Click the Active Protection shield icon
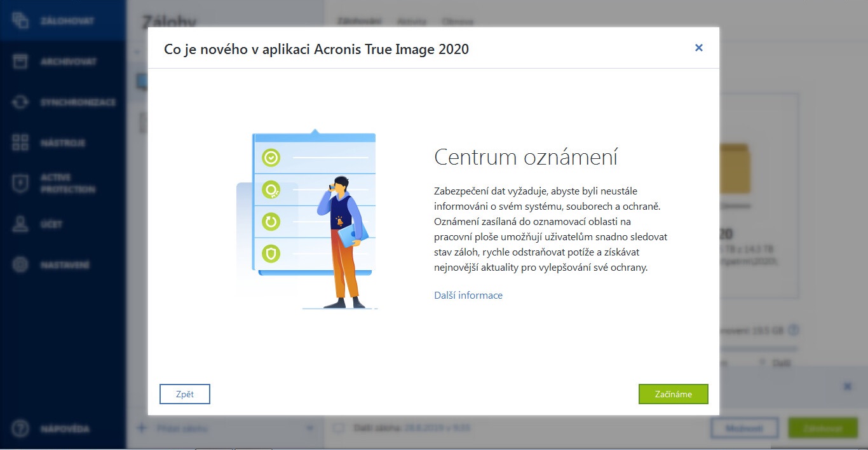 click(x=20, y=183)
